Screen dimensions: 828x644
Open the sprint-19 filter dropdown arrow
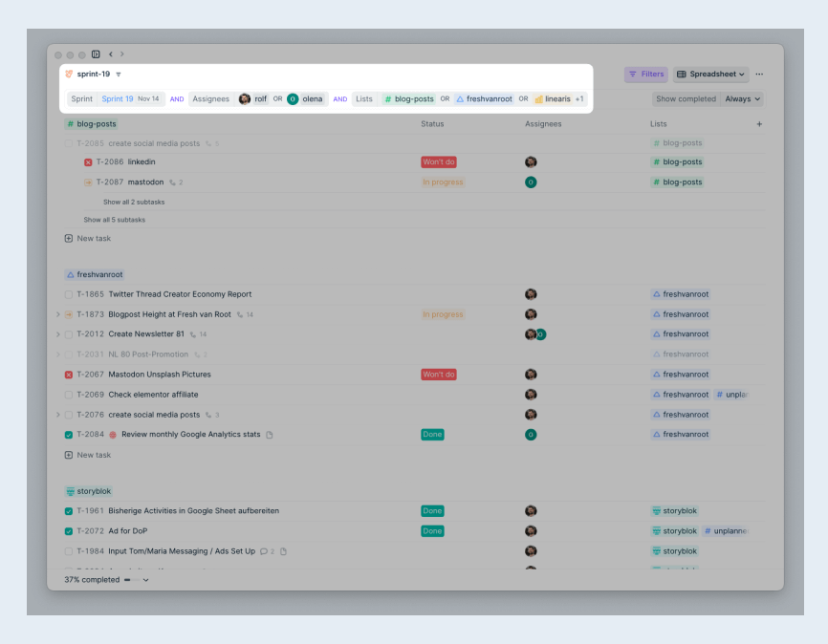[119, 75]
